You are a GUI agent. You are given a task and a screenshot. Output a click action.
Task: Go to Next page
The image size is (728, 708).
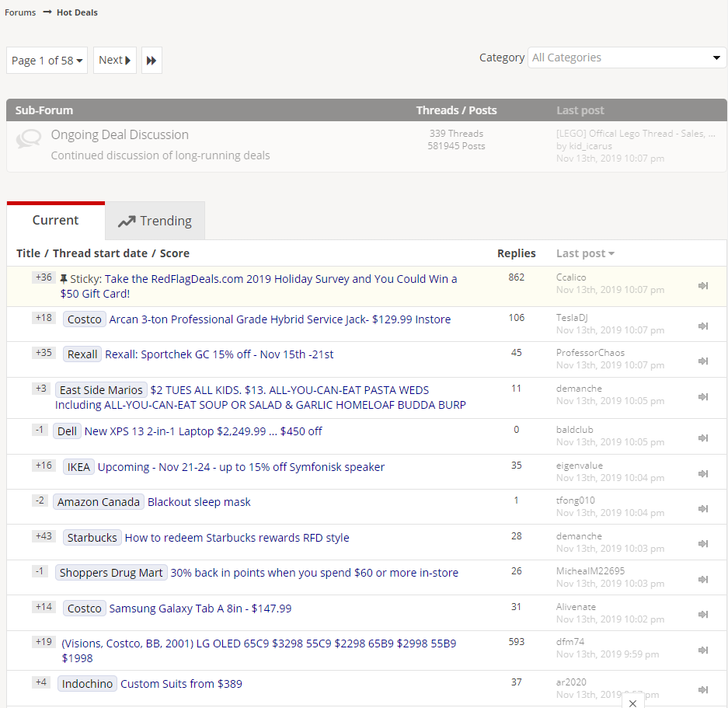[115, 61]
